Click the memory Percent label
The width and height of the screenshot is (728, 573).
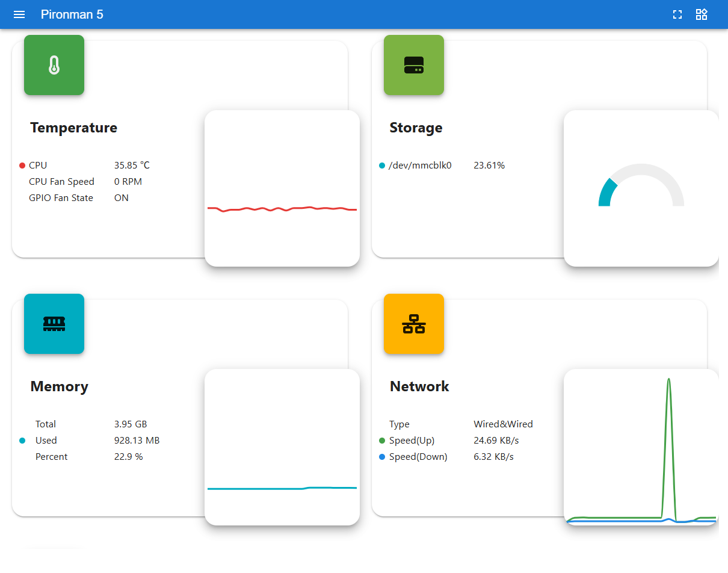(52, 456)
